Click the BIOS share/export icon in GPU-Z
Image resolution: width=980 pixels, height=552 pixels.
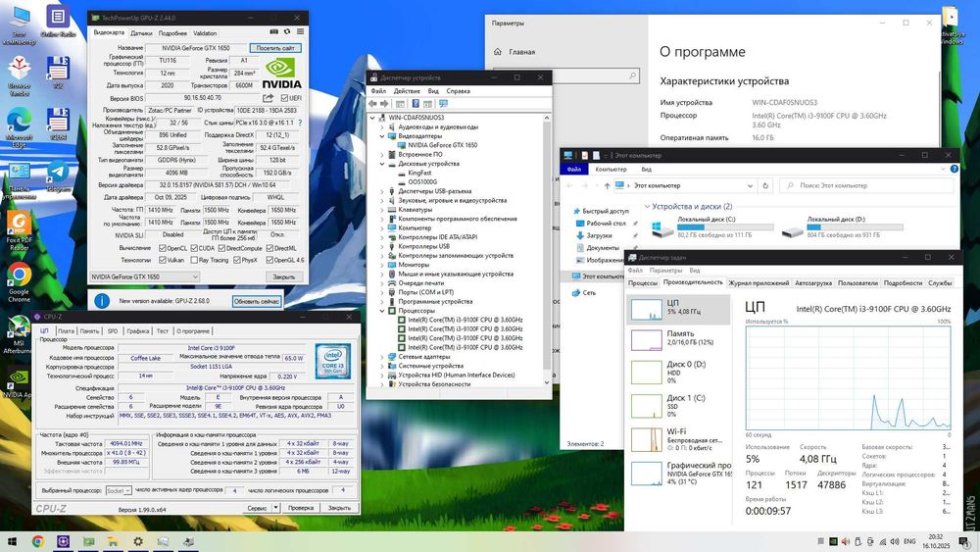pyautogui.click(x=268, y=98)
